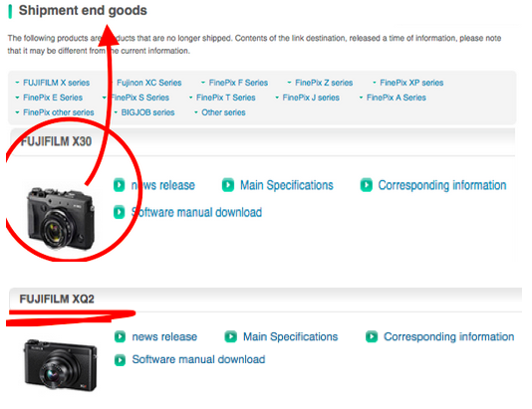Open XQ2 Corresponding information link

(449, 336)
